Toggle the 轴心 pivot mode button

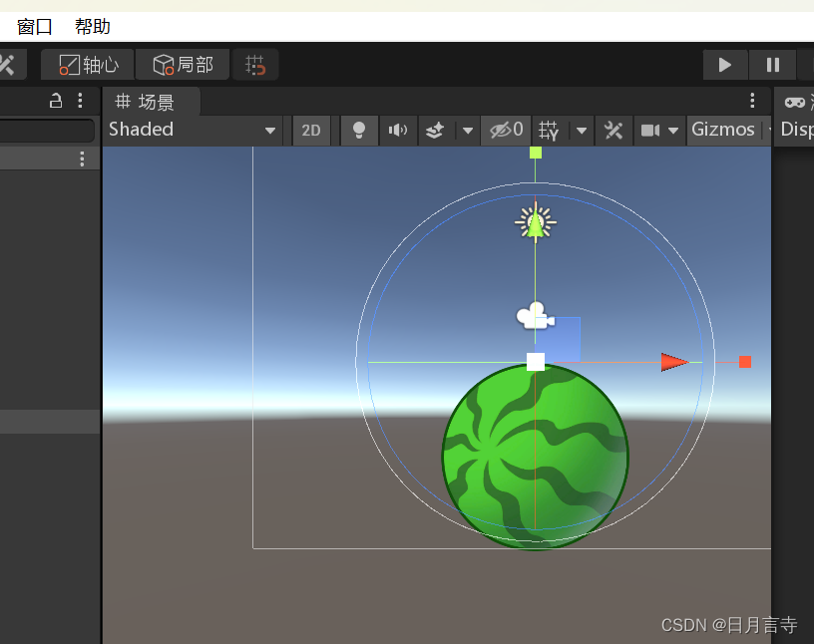click(87, 64)
